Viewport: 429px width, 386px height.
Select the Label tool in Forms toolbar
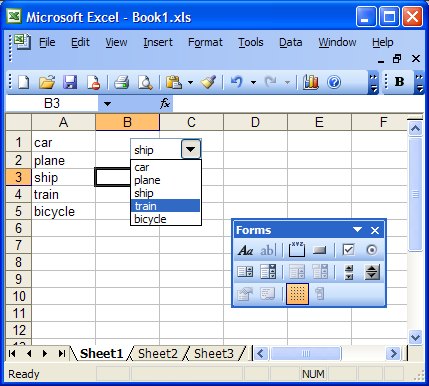point(246,250)
